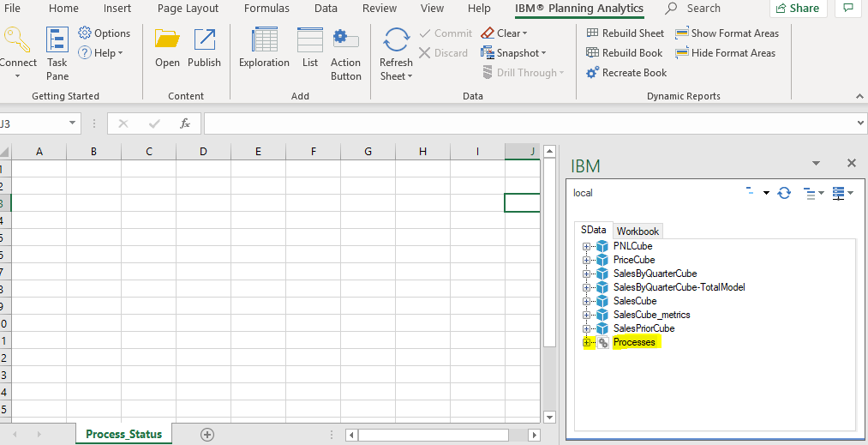Click Recreate Book
This screenshot has height=445, width=868.
click(x=626, y=73)
